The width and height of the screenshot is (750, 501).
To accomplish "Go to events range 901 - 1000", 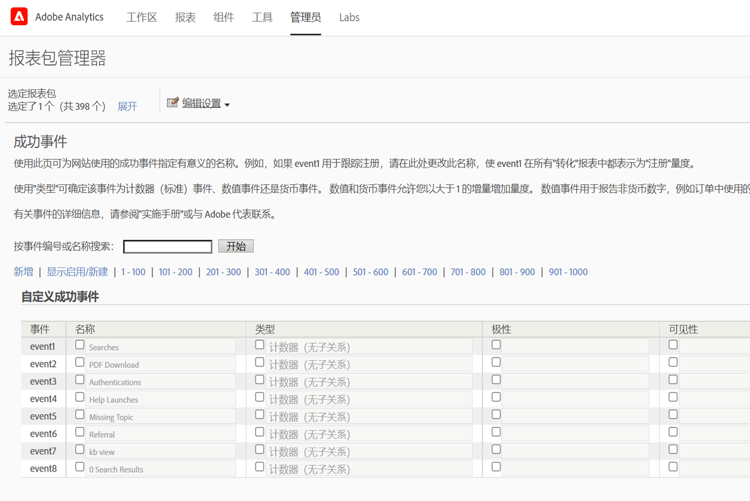I will (568, 272).
